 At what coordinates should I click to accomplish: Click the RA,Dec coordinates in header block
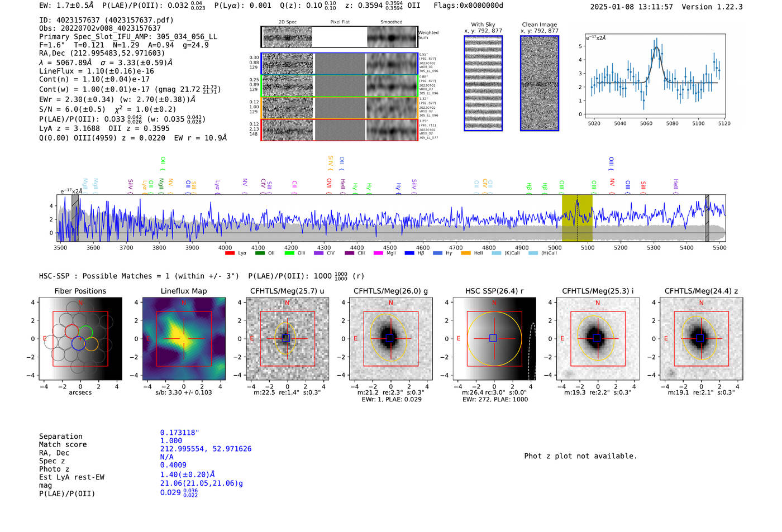coord(102,54)
